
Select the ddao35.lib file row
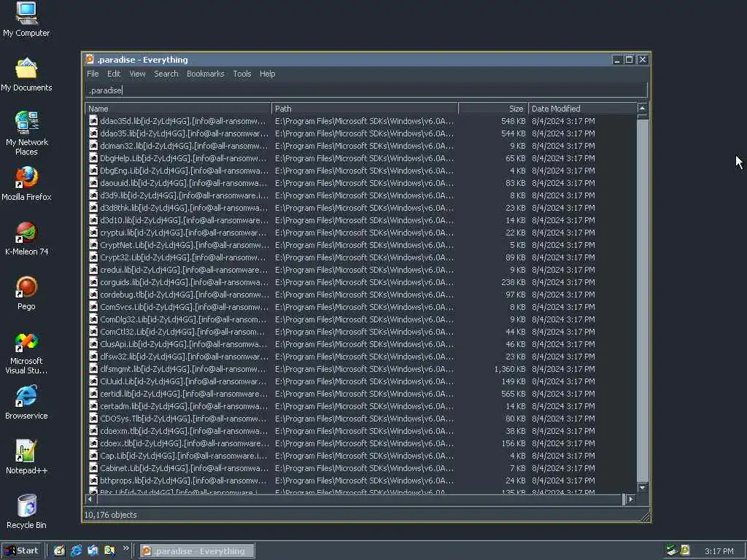pyautogui.click(x=360, y=133)
